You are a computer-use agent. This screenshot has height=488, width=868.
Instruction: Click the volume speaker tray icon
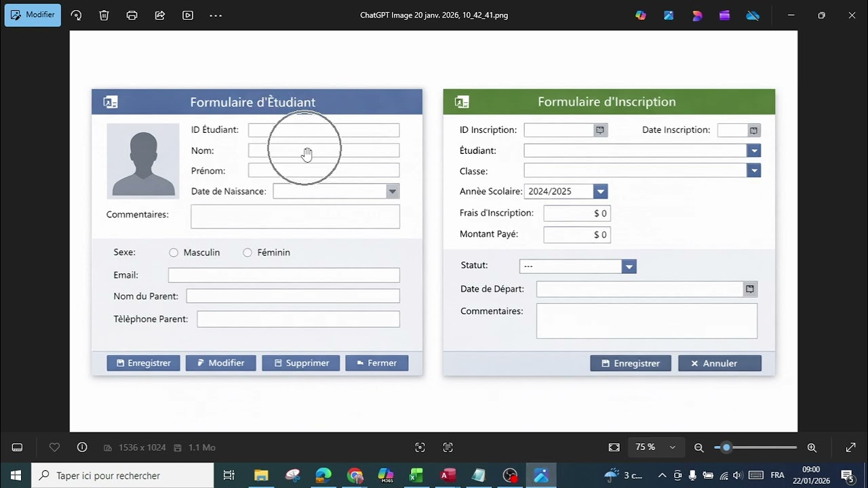(x=738, y=475)
